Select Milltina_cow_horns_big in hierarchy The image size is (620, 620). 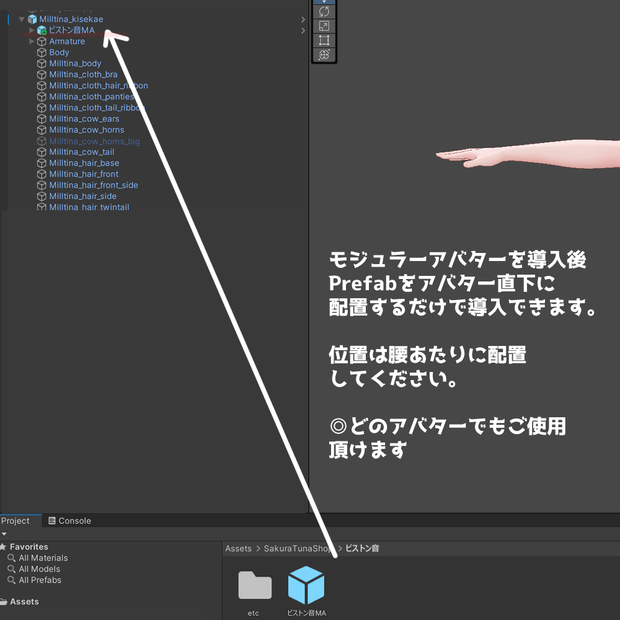click(94, 141)
